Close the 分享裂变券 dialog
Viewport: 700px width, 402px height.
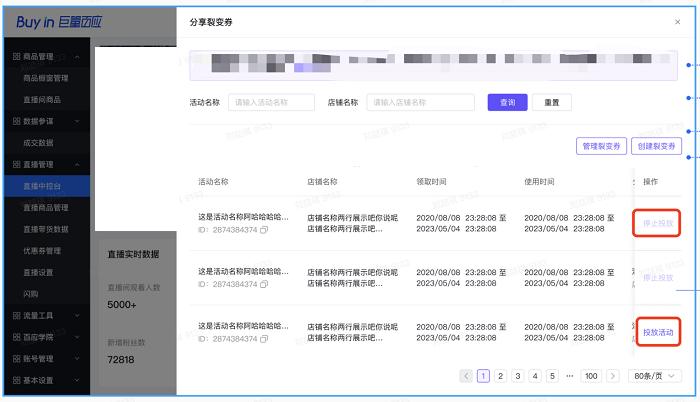[678, 21]
